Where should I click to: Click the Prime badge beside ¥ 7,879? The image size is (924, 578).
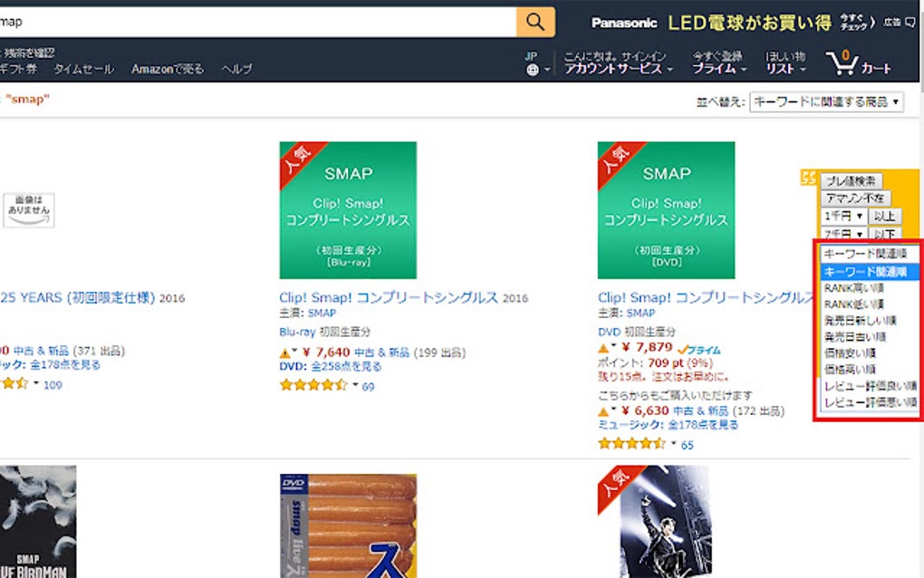(x=699, y=350)
